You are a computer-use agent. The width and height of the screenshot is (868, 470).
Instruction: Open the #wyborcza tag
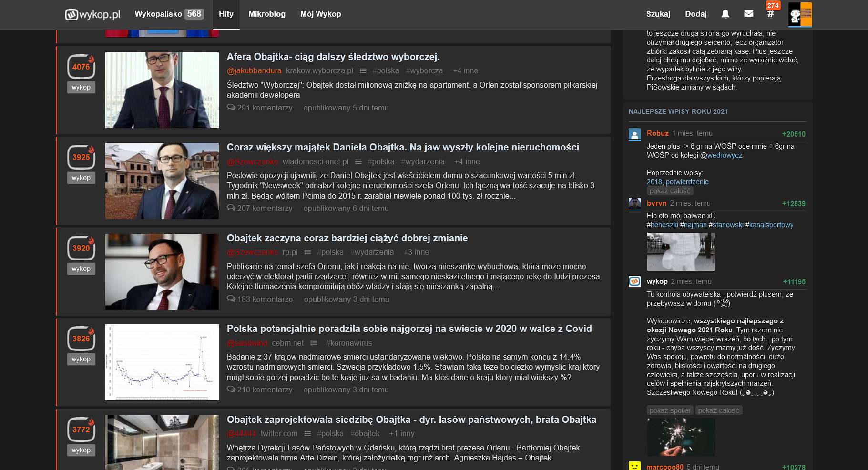[424, 70]
